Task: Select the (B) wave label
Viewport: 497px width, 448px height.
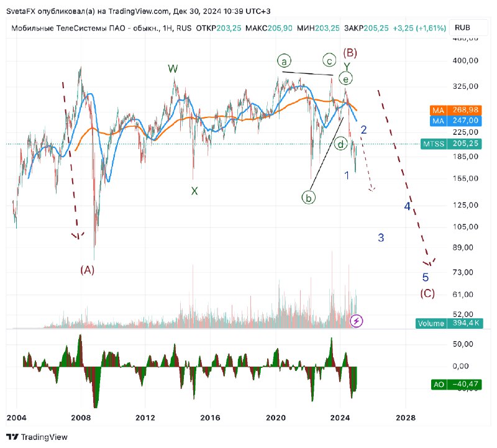Action: [350, 52]
